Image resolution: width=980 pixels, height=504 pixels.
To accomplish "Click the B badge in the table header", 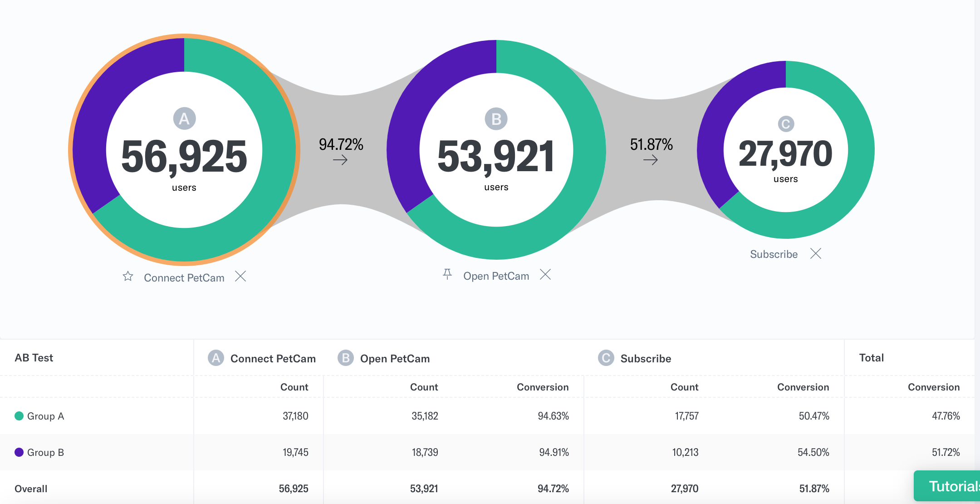I will [x=345, y=358].
